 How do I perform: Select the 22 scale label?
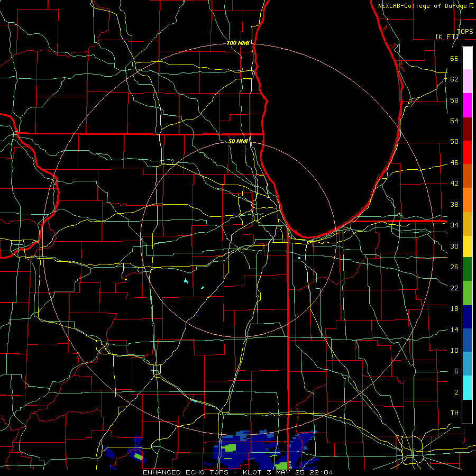pos(454,288)
